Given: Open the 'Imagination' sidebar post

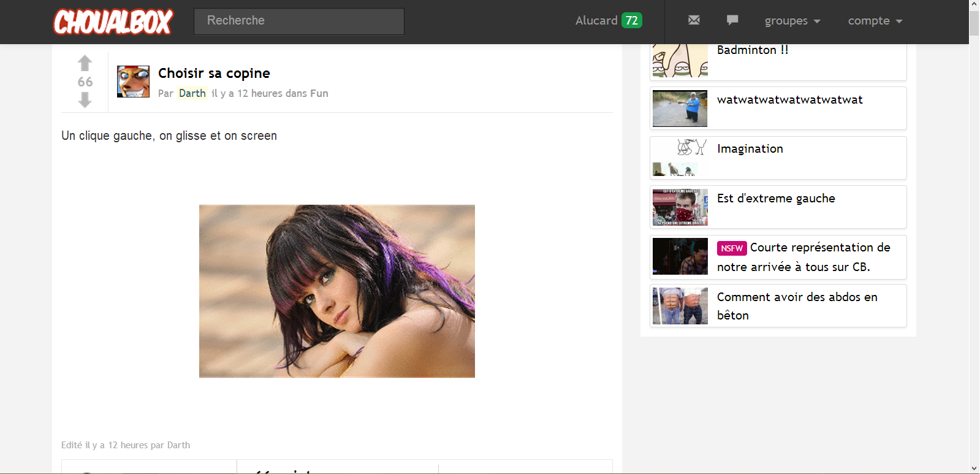Looking at the screenshot, I should tap(750, 149).
